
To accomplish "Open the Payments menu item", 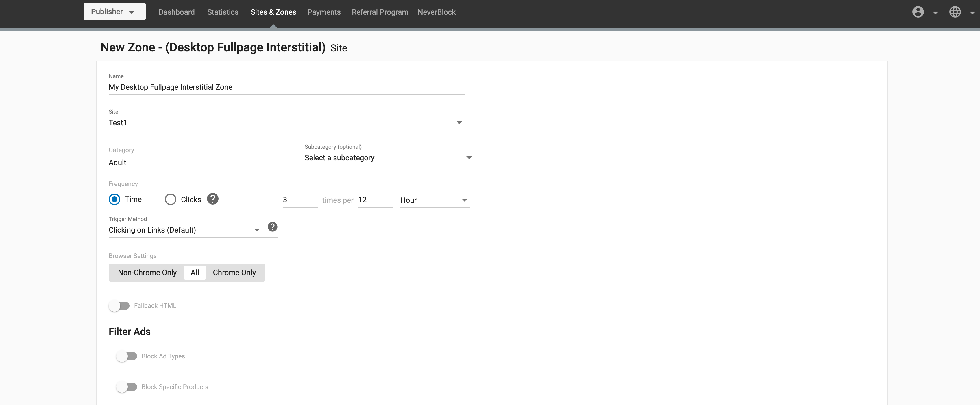I will click(x=324, y=12).
